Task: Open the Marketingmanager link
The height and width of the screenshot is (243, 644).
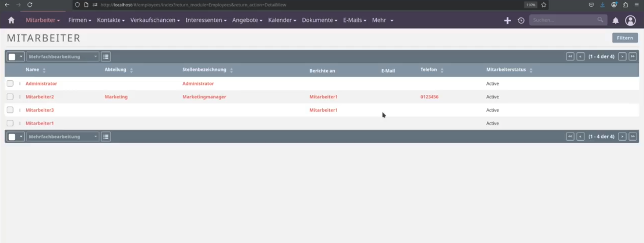Action: (x=204, y=97)
